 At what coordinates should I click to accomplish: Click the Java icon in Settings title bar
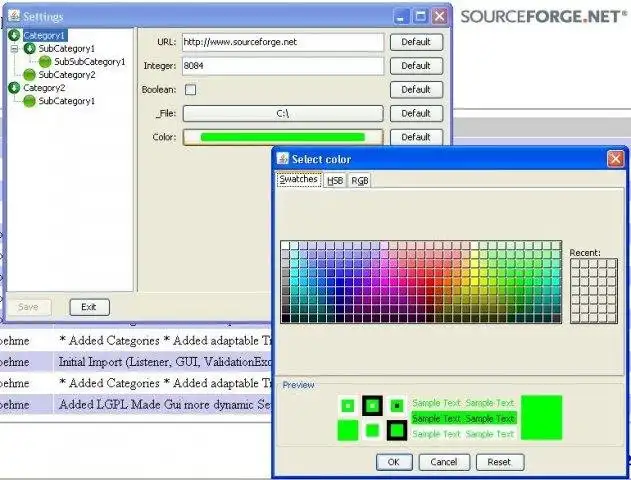click(14, 16)
